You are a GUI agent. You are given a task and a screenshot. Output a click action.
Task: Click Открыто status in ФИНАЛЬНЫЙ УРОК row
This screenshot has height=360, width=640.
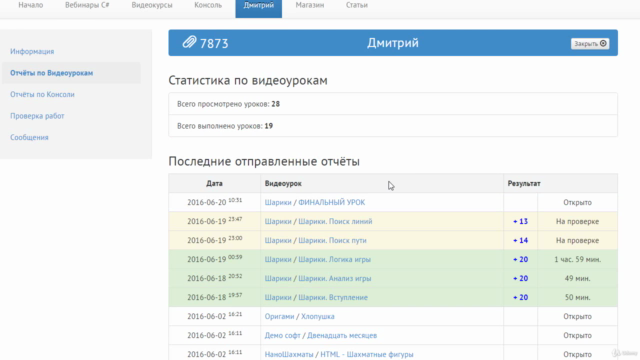point(578,202)
